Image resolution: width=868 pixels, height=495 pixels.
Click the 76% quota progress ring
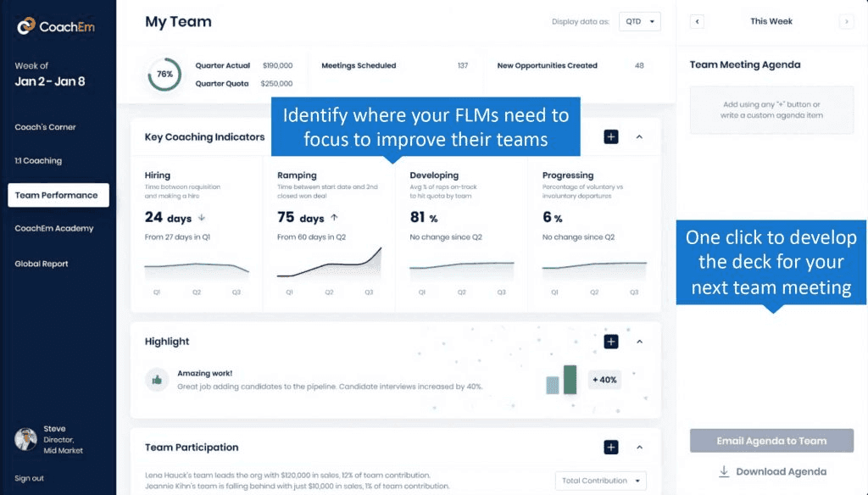pyautogui.click(x=164, y=75)
